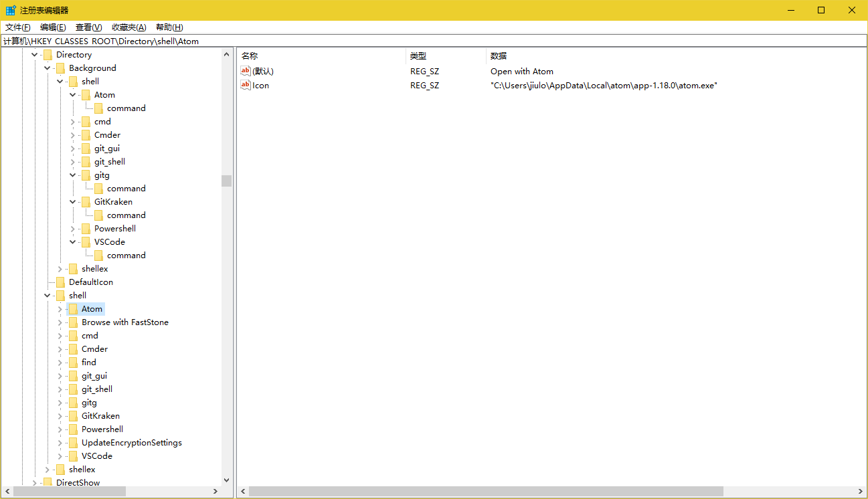Open the 帮助(H) menu
This screenshot has width=868, height=499.
coord(169,27)
